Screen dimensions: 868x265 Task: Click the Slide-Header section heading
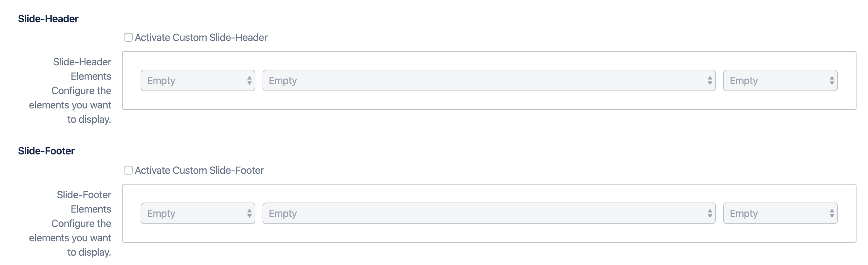[48, 18]
